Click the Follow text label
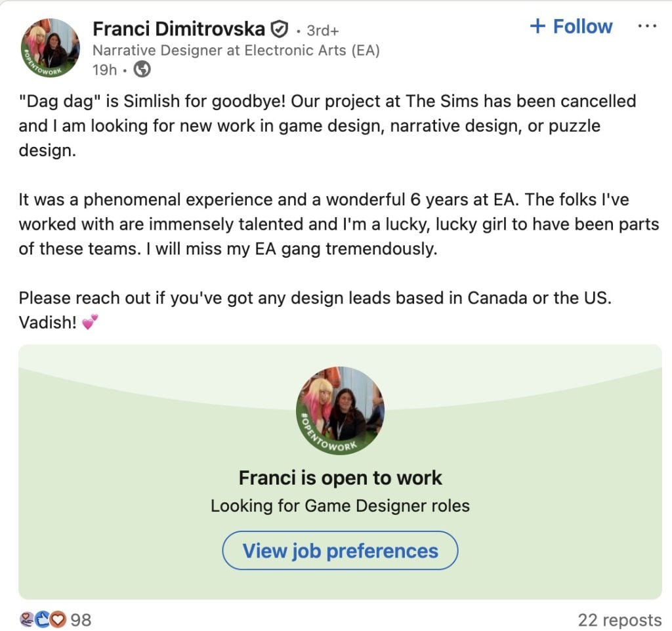 point(583,26)
